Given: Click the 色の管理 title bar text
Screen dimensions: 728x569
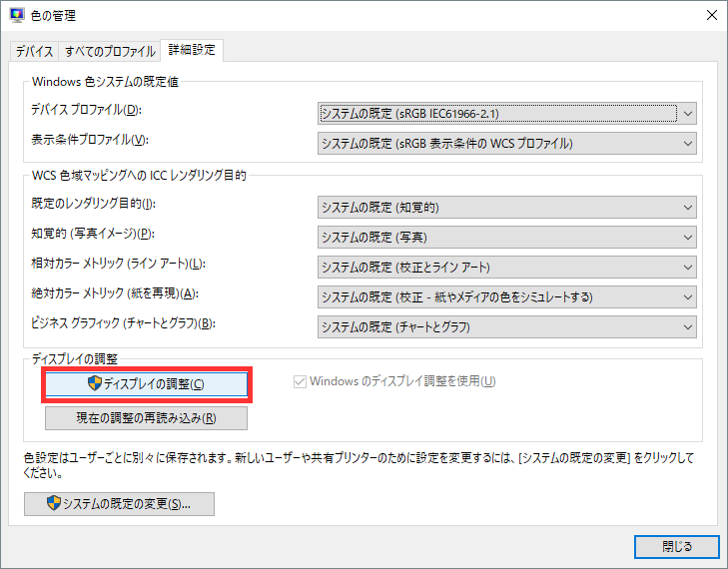Looking at the screenshot, I should point(54,16).
